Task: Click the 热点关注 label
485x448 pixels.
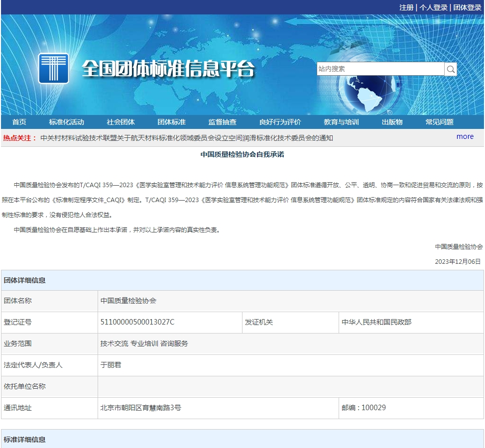Action: [x=20, y=138]
